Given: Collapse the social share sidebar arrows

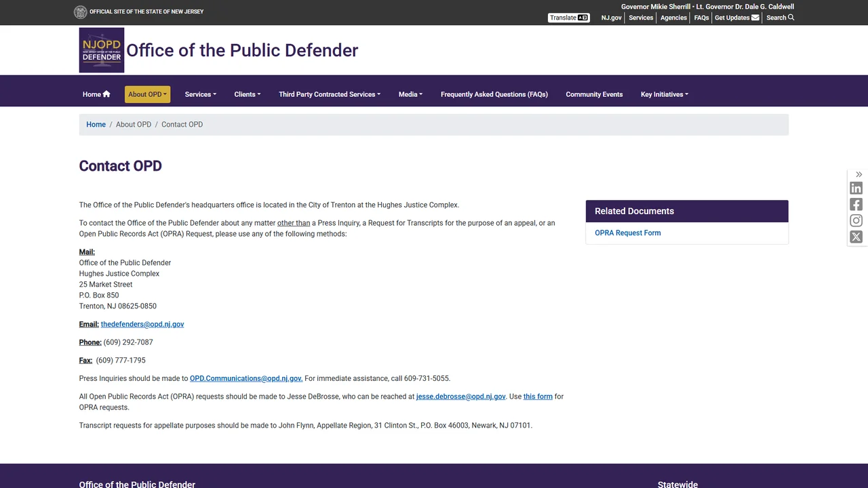Looking at the screenshot, I should point(859,174).
